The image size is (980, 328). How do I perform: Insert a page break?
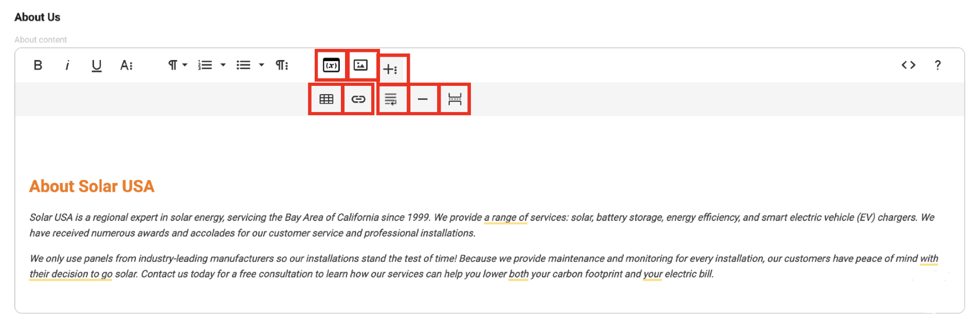[455, 99]
